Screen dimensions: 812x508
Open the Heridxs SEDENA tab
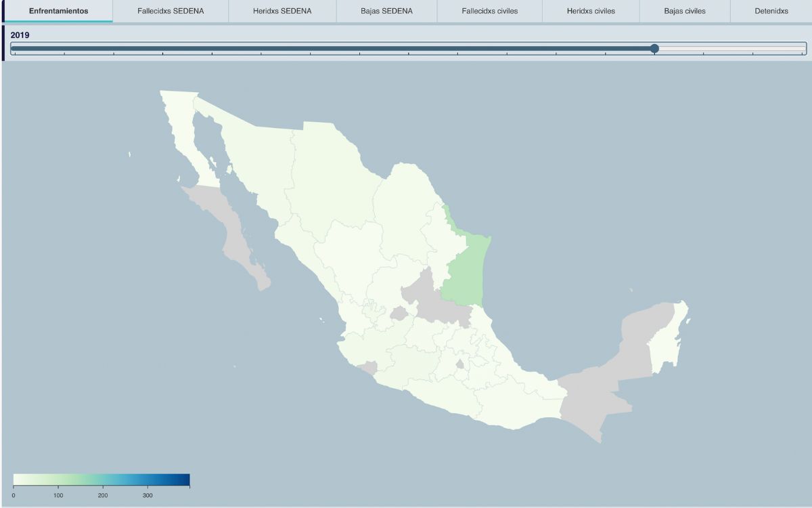click(282, 11)
